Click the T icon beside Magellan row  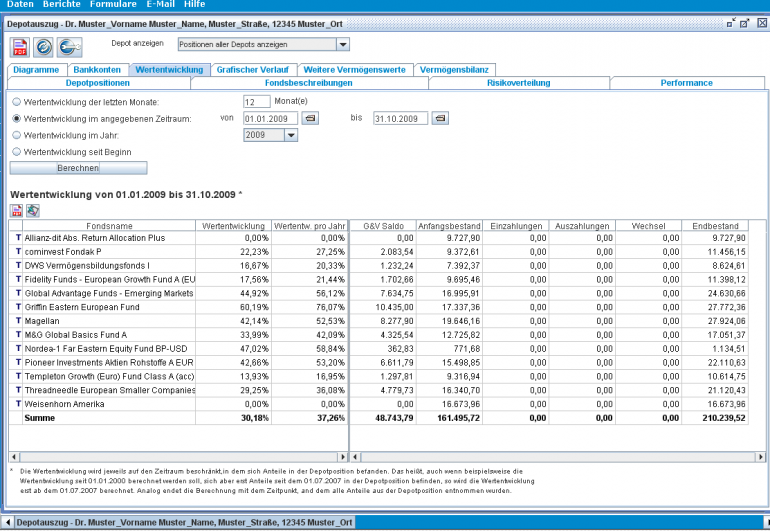[x=16, y=321]
